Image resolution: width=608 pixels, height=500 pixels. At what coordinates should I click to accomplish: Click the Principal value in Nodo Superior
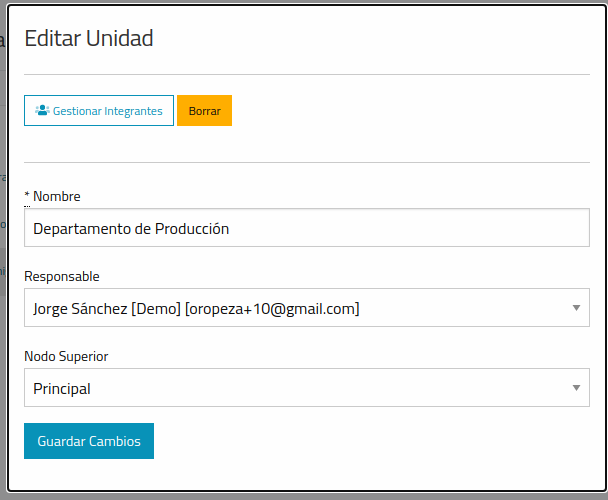click(62, 388)
